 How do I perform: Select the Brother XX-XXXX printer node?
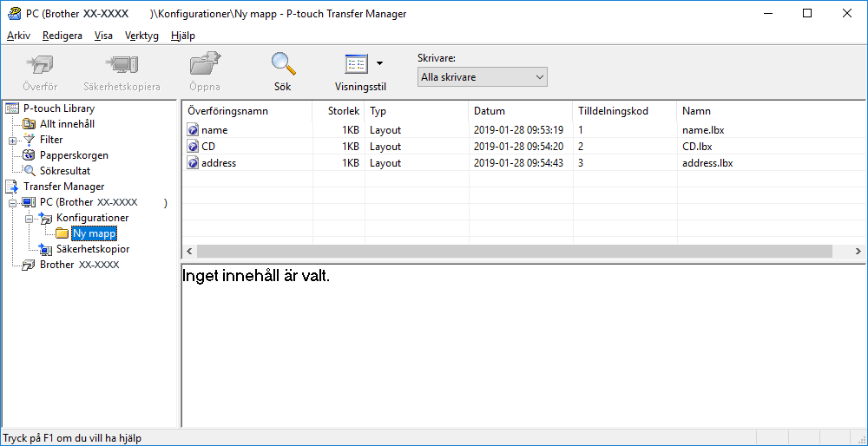pos(79,265)
